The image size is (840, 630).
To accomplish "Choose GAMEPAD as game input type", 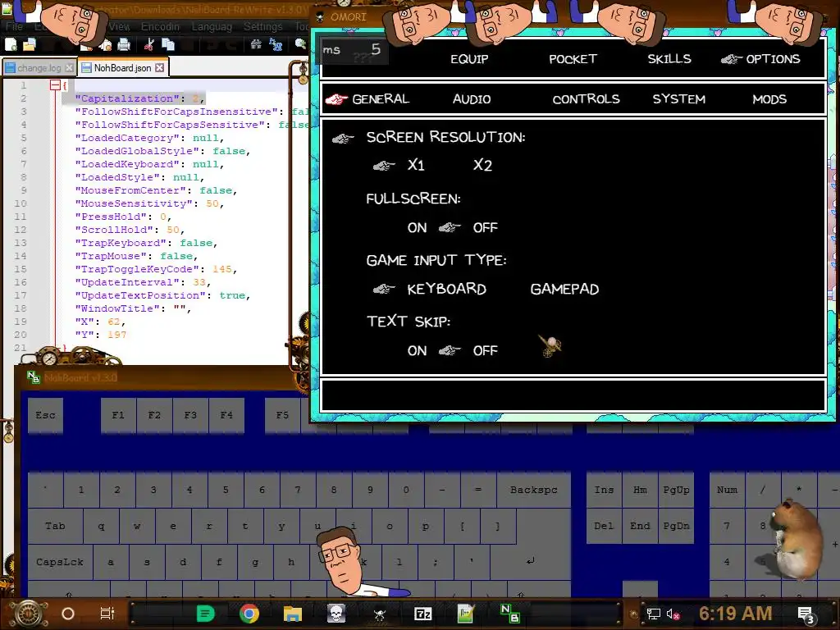I will coord(564,290).
